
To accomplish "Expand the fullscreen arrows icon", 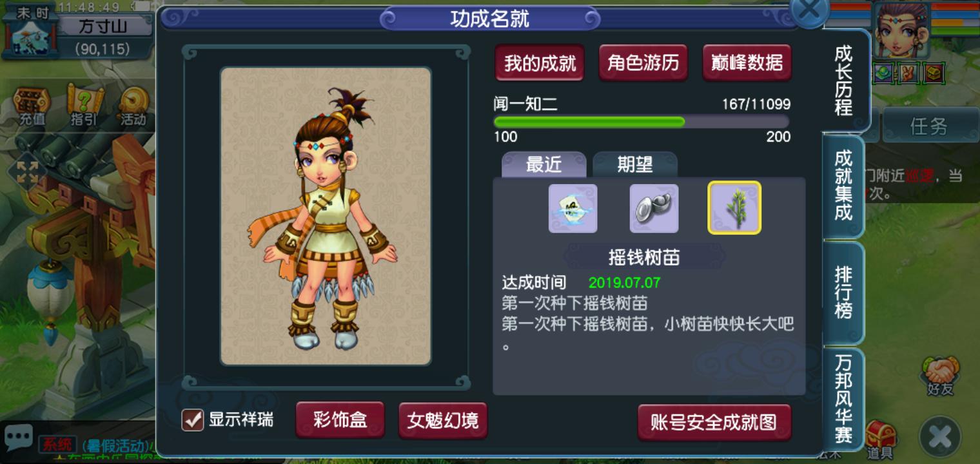I will click(x=26, y=173).
